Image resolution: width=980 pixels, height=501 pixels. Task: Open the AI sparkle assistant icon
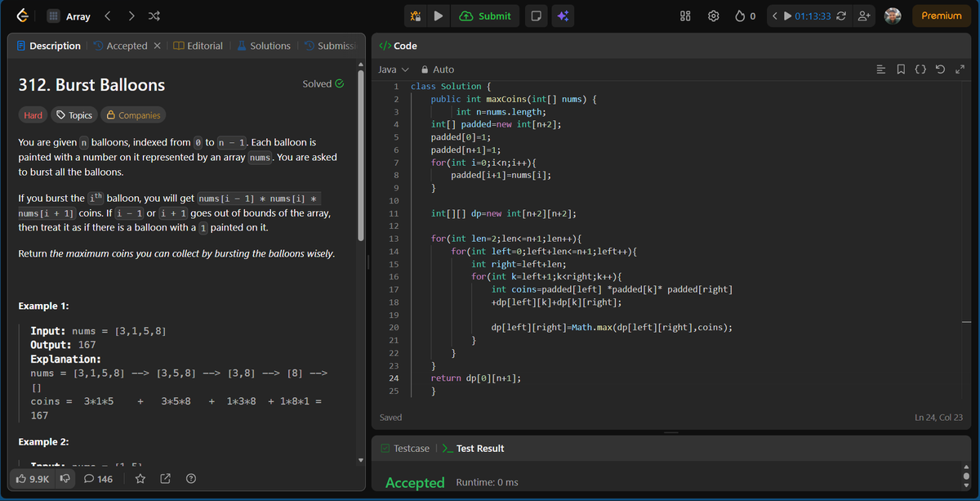(x=563, y=16)
